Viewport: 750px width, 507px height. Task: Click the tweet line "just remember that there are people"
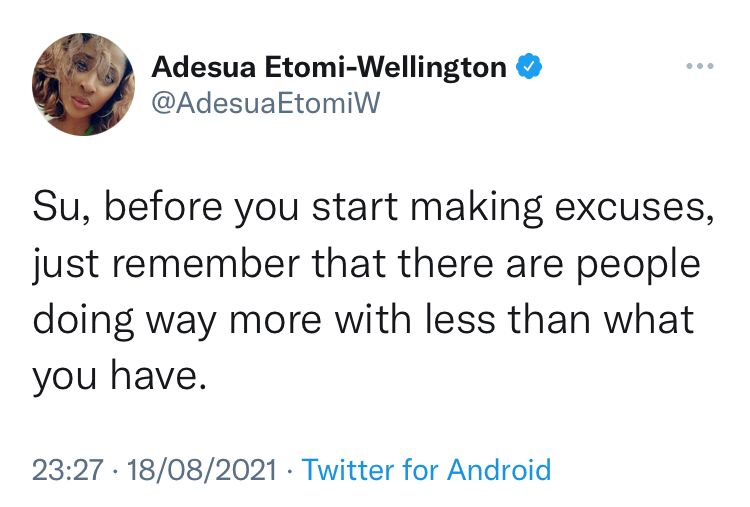(366, 264)
